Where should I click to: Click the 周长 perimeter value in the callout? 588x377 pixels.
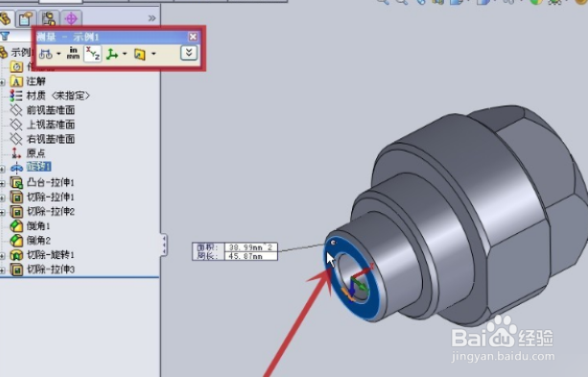251,256
